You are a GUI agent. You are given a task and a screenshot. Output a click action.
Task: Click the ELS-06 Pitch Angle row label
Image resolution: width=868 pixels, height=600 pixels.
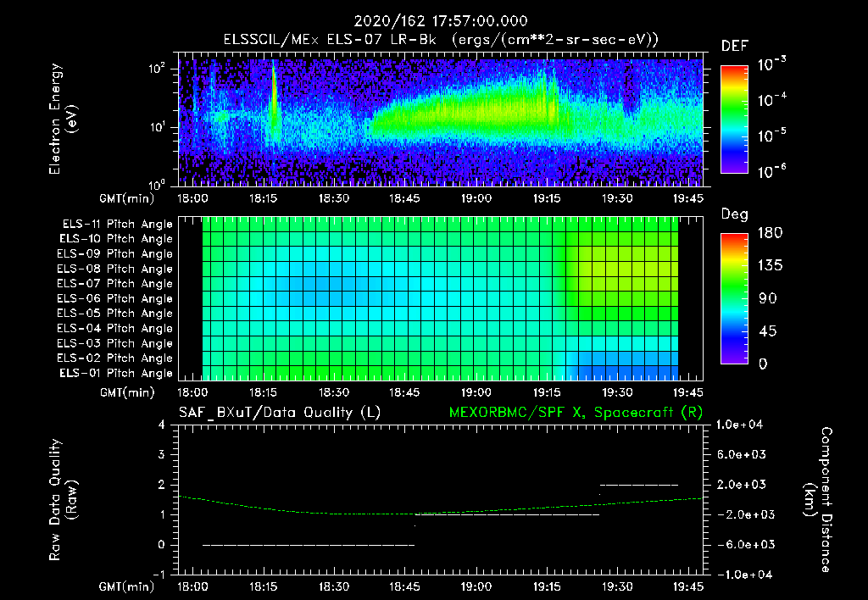click(115, 299)
